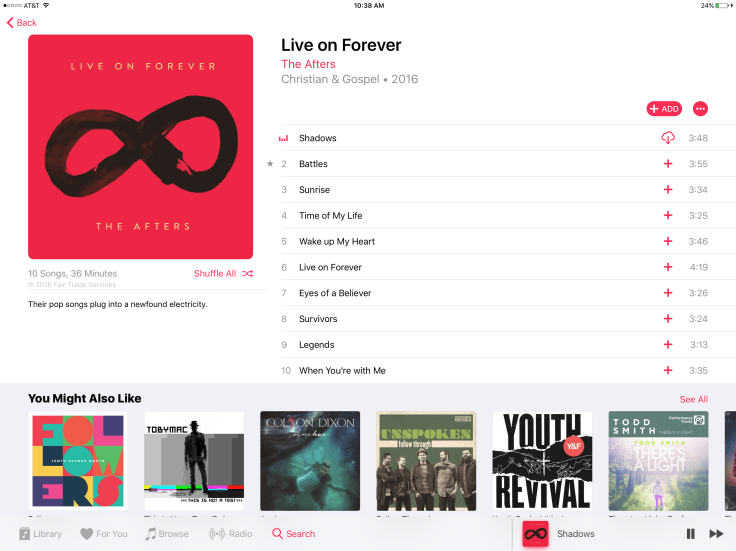736x551 pixels.
Task: Open The Afters artist link
Action: 308,64
